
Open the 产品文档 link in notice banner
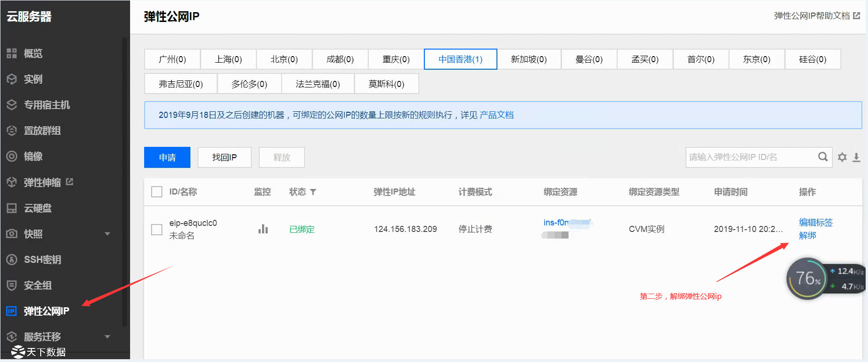tap(496, 115)
